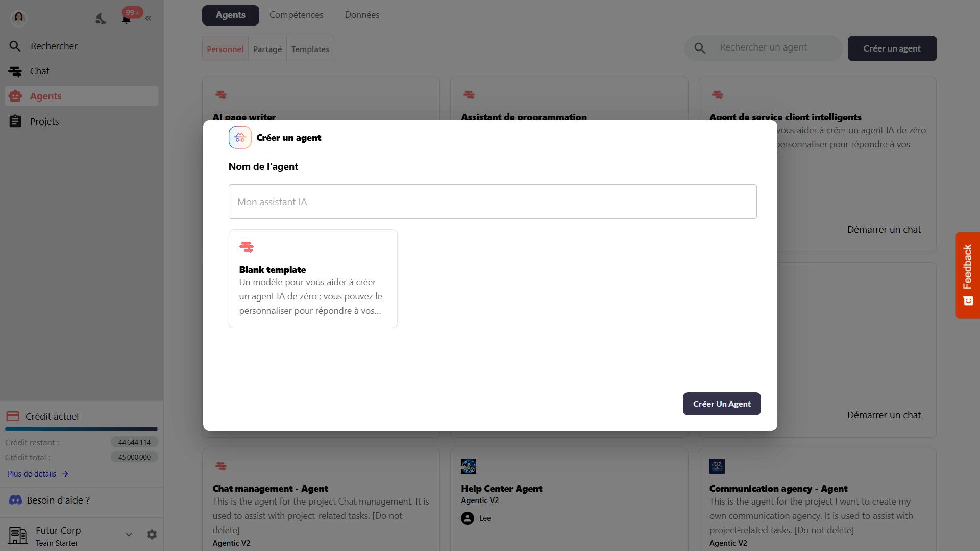The width and height of the screenshot is (980, 551).
Task: Switch to the Données tab
Action: [362, 15]
